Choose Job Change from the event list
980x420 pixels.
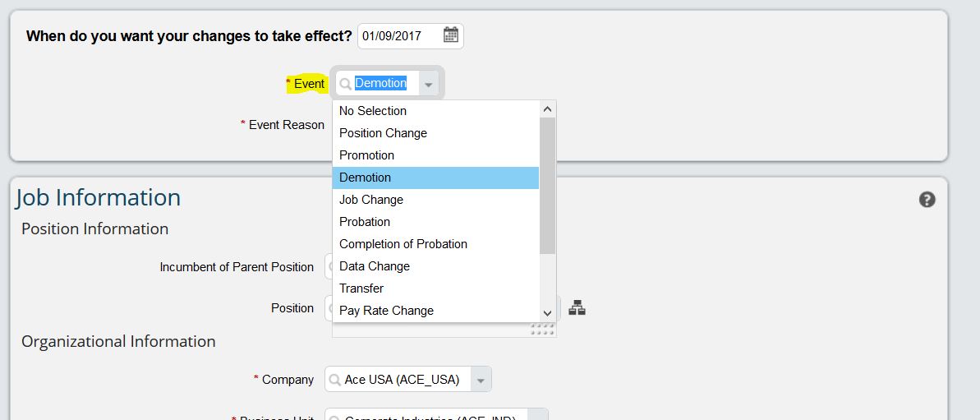pyautogui.click(x=435, y=200)
